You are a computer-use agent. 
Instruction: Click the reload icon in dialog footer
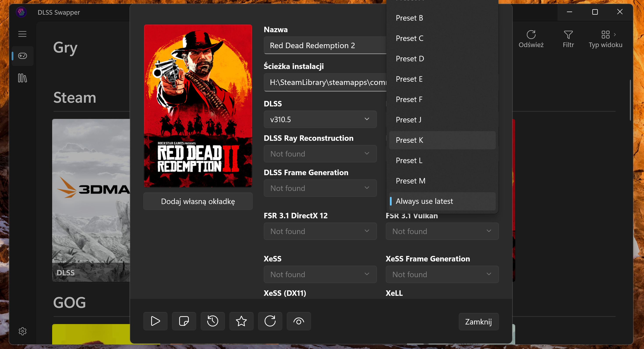[270, 321]
